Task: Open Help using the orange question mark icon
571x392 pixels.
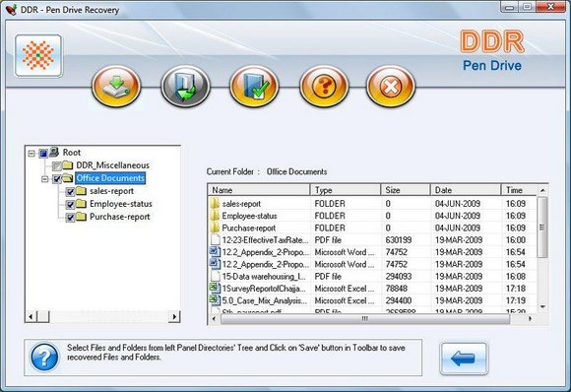Action: (x=324, y=87)
